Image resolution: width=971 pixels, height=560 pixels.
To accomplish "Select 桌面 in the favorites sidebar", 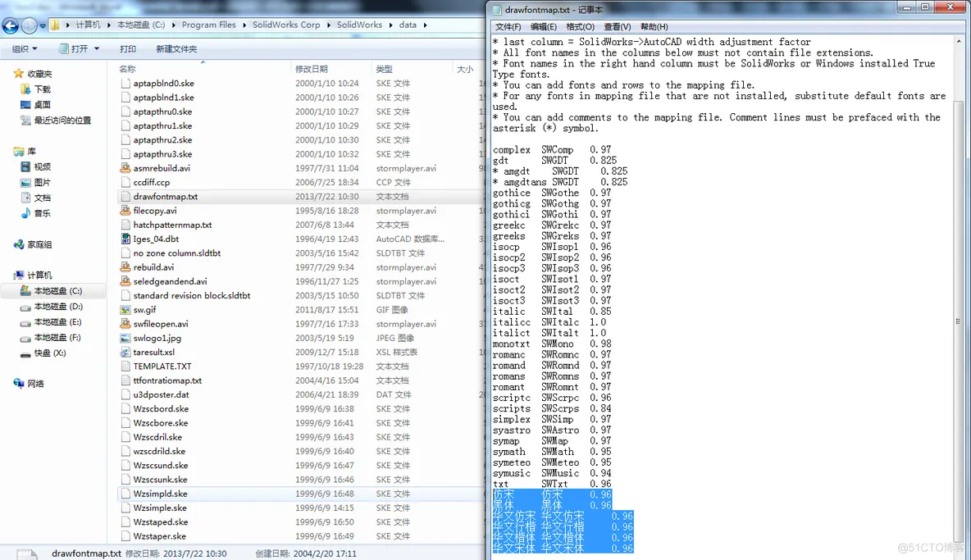I will (x=42, y=105).
